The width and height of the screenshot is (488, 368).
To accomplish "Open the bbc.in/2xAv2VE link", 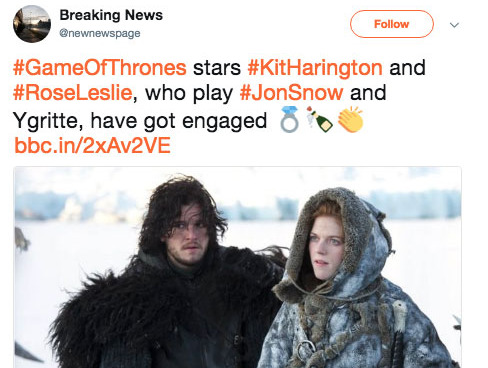I will 93,146.
